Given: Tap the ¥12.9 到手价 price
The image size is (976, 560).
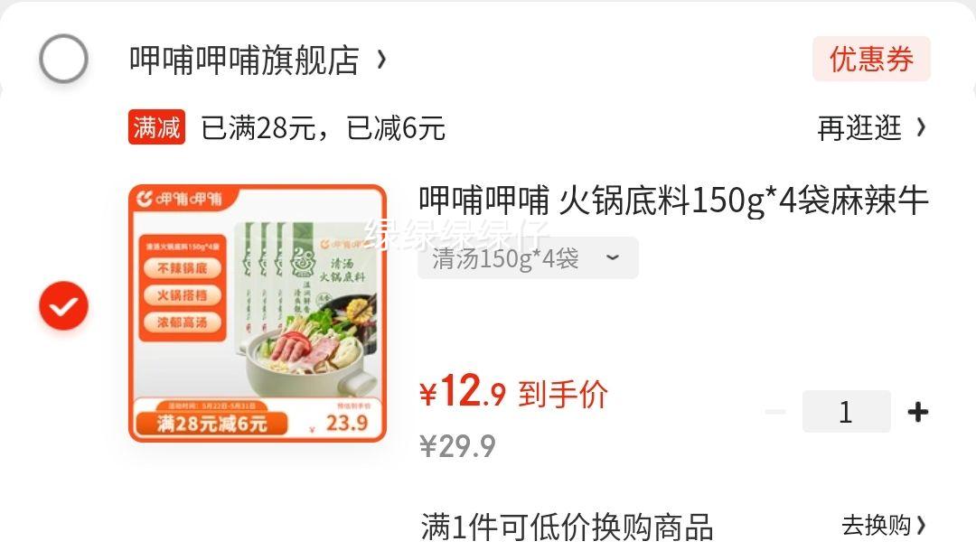Looking at the screenshot, I should point(514,392).
